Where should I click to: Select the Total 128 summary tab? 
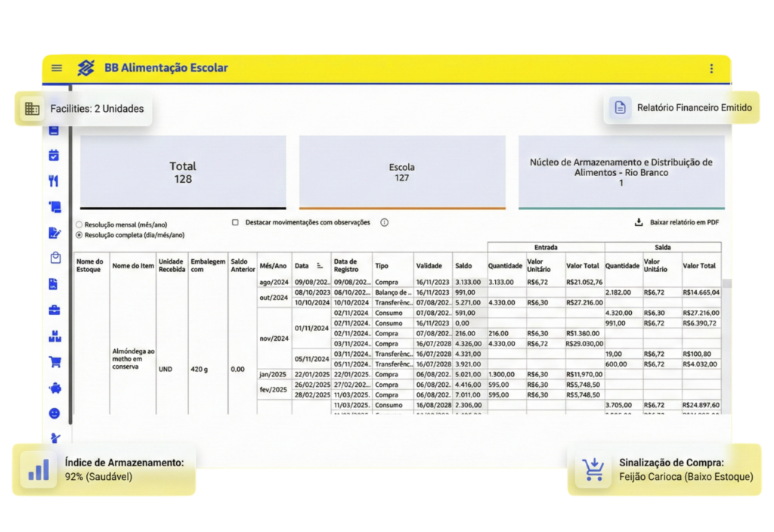(x=183, y=172)
